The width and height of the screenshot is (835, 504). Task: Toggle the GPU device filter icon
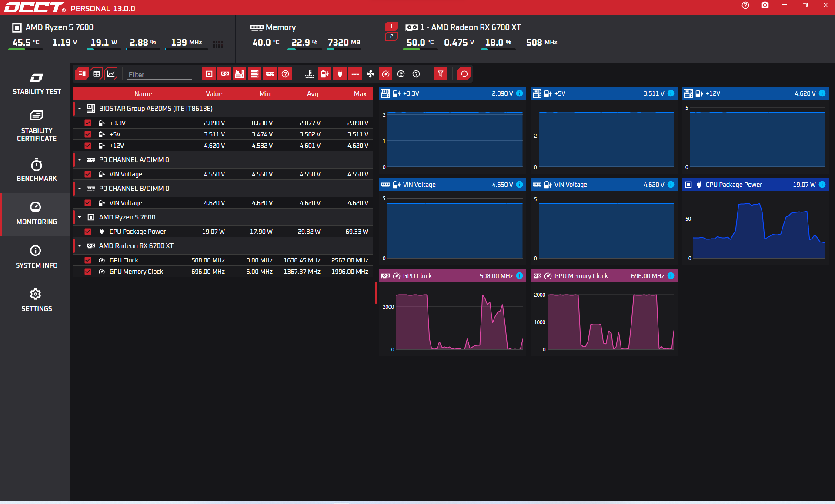coord(224,74)
